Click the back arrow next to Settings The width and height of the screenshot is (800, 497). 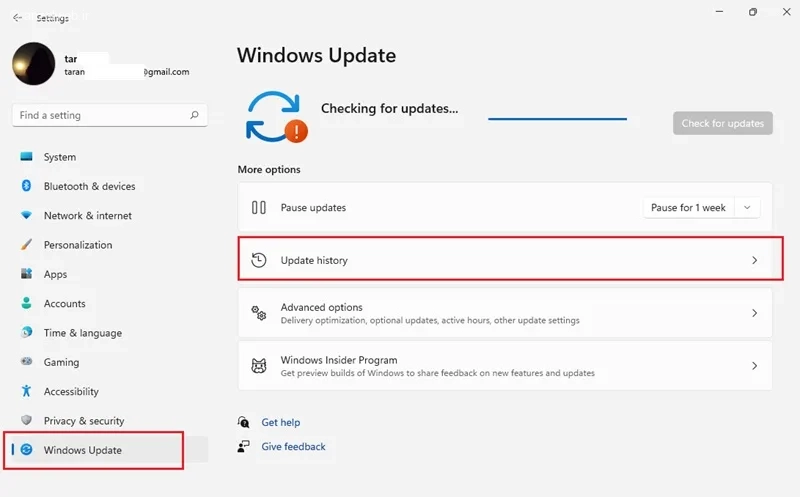point(17,17)
